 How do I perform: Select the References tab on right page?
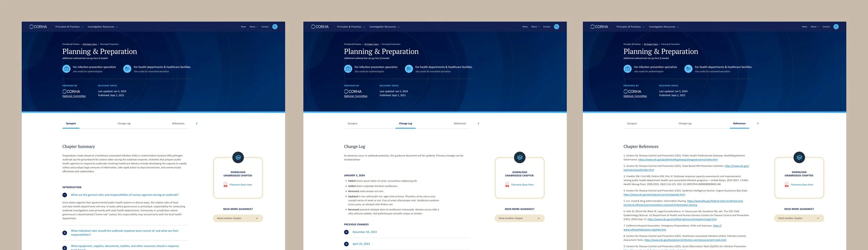coord(739,123)
